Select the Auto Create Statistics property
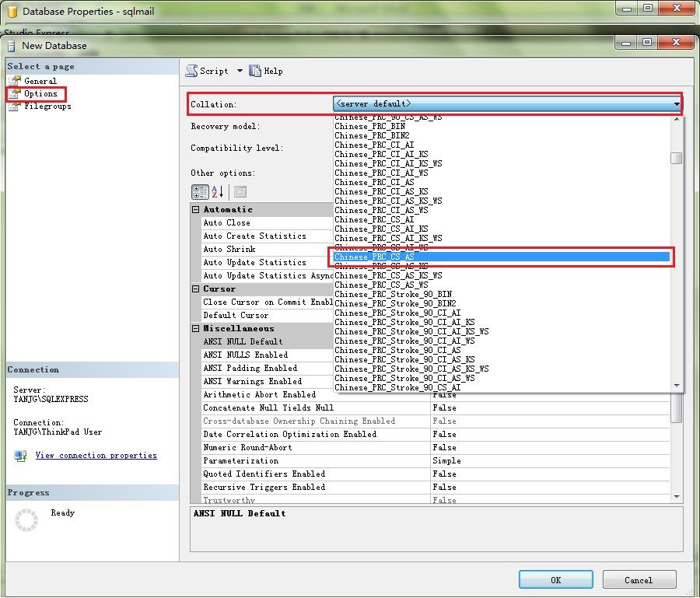 point(255,236)
